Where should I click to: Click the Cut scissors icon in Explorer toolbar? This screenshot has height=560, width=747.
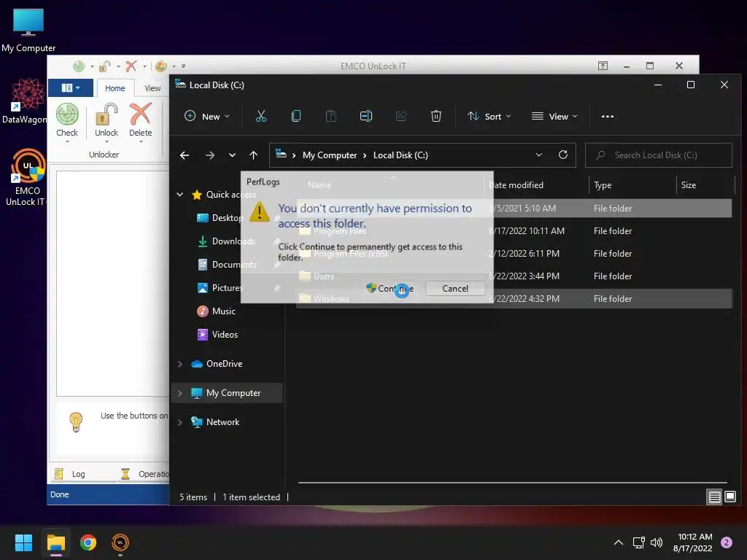[261, 116]
